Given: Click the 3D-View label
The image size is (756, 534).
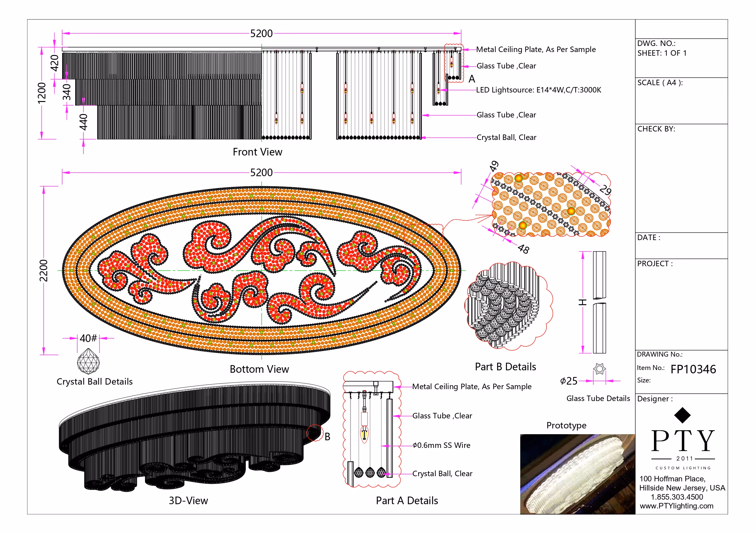Looking at the screenshot, I should tap(188, 501).
